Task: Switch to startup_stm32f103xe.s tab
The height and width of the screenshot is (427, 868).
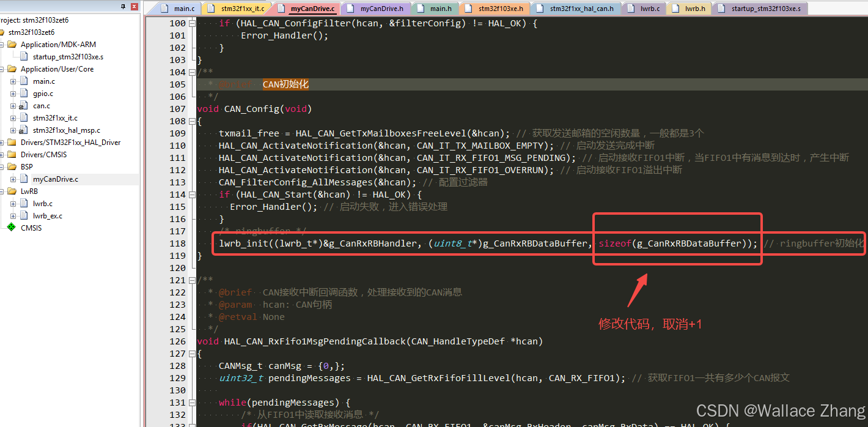Action: click(x=760, y=9)
